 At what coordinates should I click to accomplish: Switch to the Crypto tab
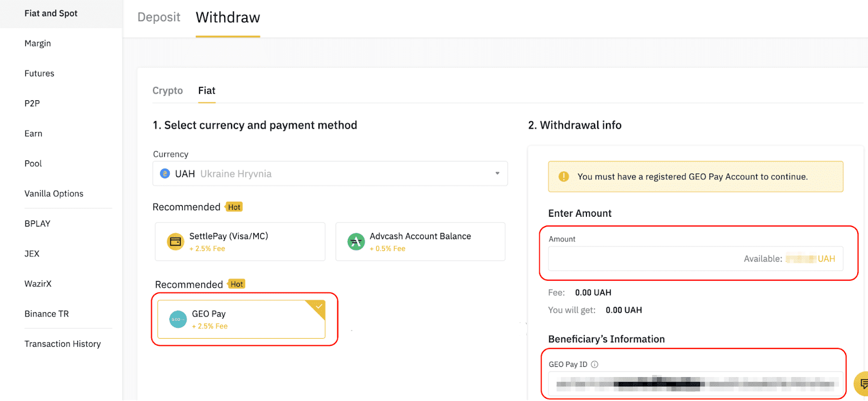168,90
